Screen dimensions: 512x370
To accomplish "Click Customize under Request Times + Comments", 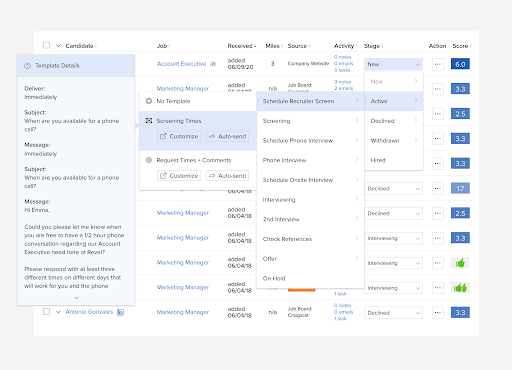I will pyautogui.click(x=179, y=176).
